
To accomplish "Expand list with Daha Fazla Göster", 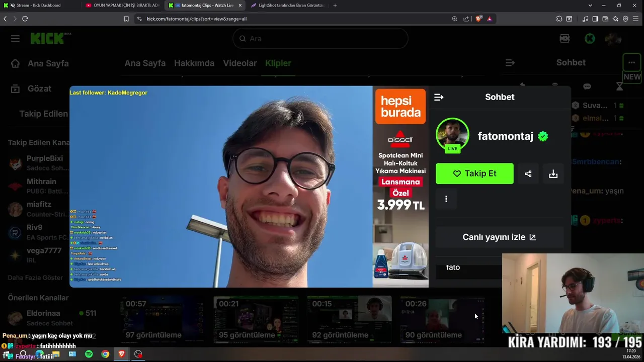I will coord(35,278).
